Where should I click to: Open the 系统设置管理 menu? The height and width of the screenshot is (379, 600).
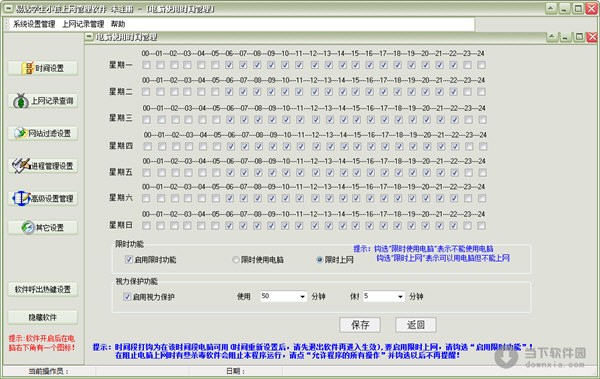pyautogui.click(x=34, y=24)
